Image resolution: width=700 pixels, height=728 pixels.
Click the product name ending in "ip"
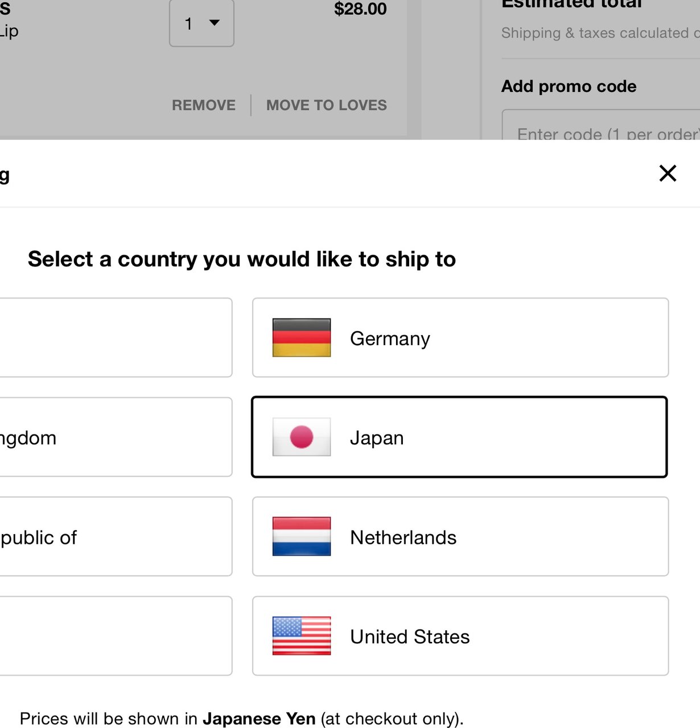9,31
